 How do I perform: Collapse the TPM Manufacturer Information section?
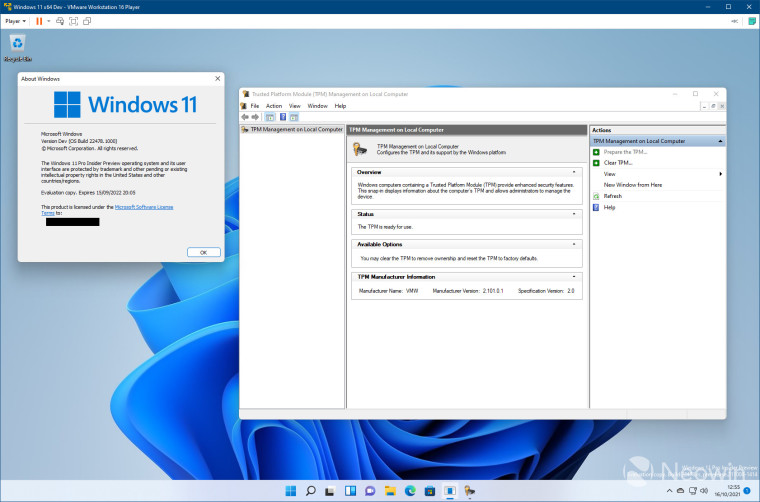[x=574, y=277]
